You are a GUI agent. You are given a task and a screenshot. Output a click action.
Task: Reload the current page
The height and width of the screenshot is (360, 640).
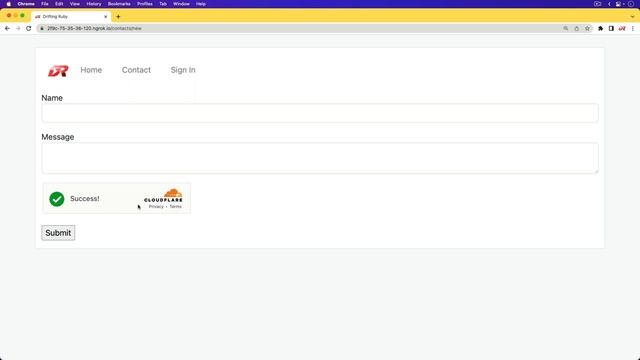click(x=29, y=29)
